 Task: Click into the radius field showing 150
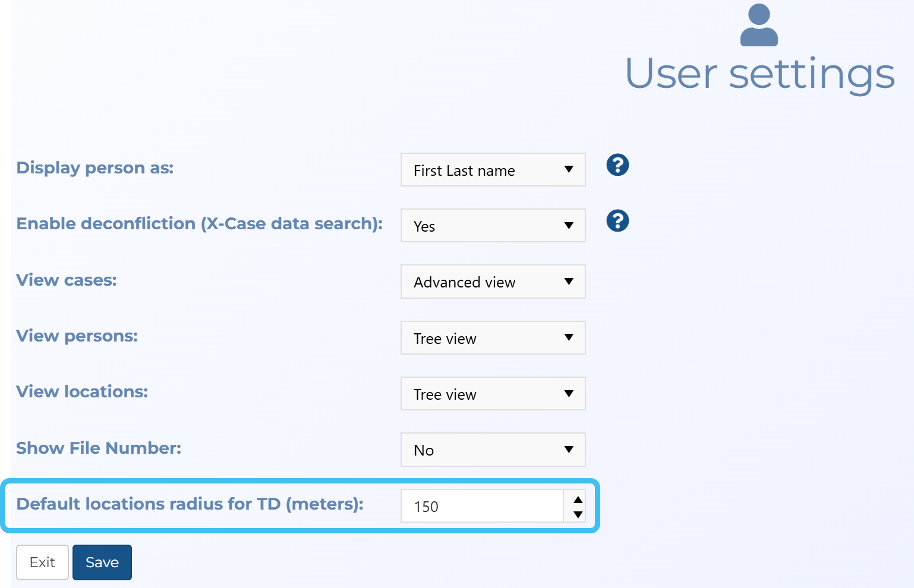(x=481, y=506)
